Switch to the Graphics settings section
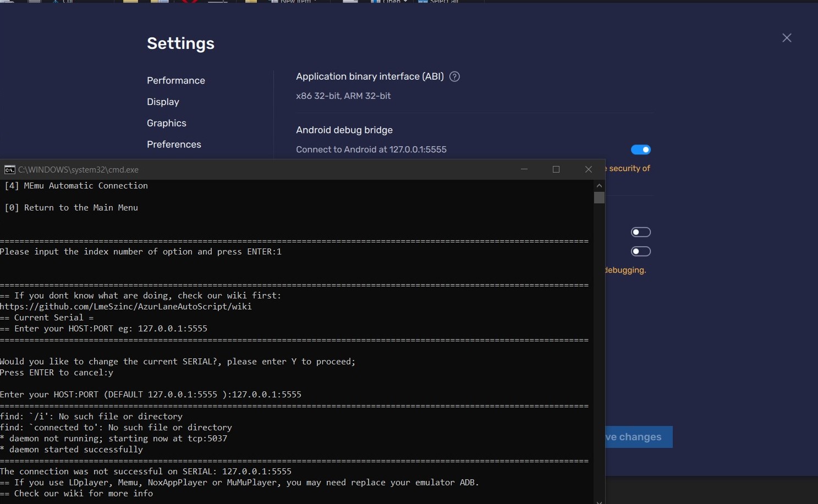 (167, 123)
